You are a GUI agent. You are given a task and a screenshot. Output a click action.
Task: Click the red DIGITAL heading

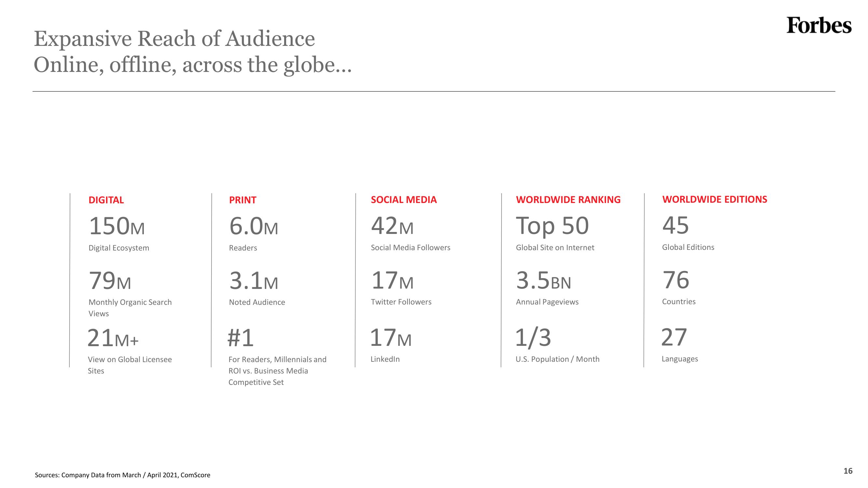pos(106,200)
